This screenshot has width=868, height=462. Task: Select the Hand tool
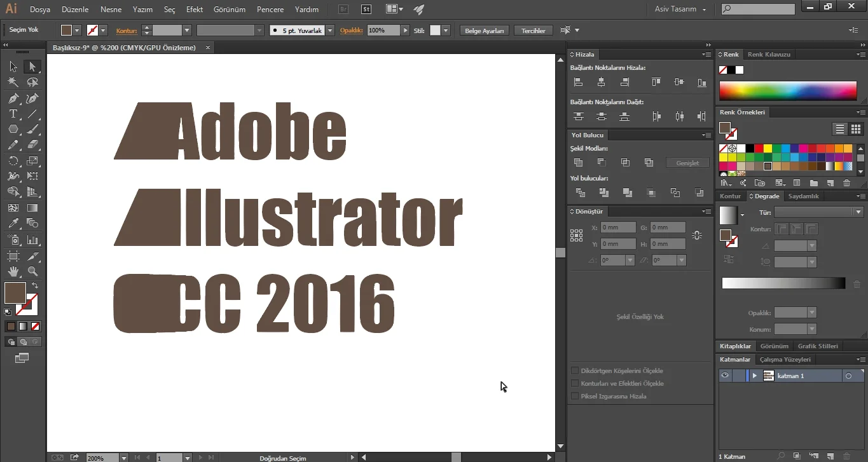(13, 271)
